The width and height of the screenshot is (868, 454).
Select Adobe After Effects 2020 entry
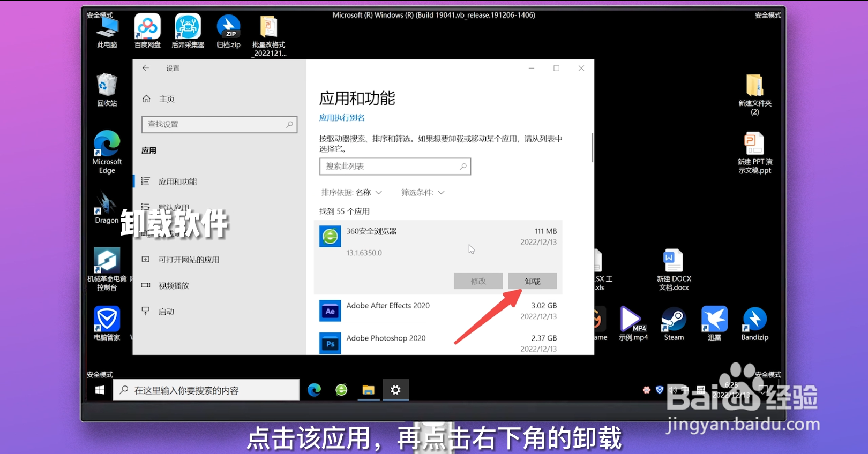(x=438, y=311)
